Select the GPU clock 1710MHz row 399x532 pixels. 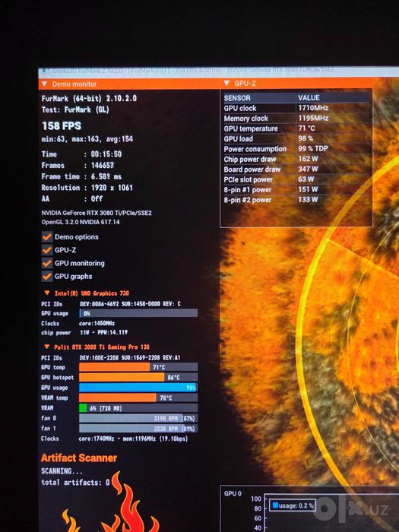(296, 108)
